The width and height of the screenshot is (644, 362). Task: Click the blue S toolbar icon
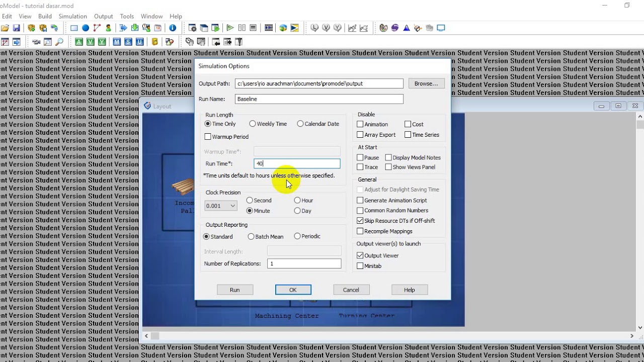(128, 42)
